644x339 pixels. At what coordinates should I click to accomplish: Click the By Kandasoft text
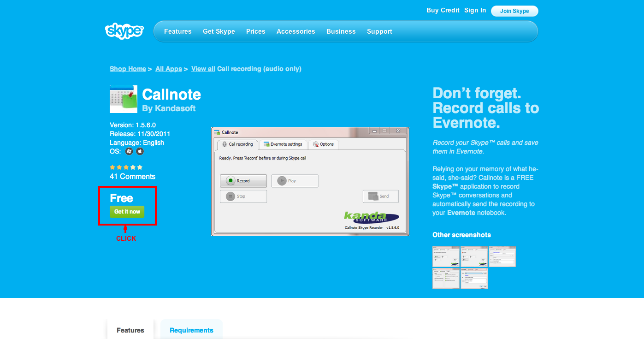coord(169,108)
